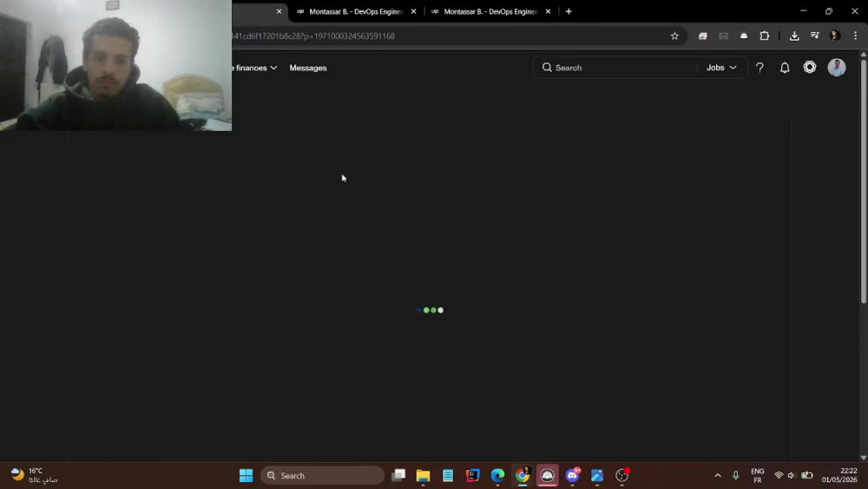This screenshot has height=489, width=868.
Task: Click the browser address bar URL
Action: click(313, 36)
